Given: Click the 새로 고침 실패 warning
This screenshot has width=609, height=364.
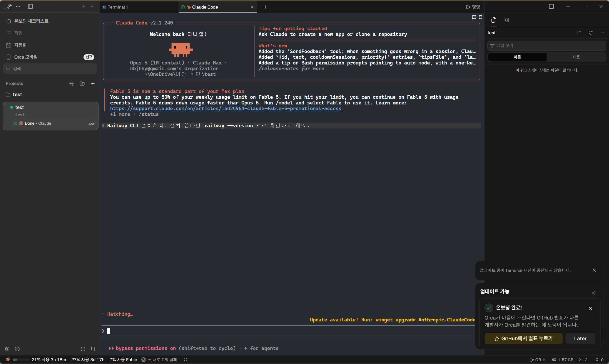Looking at the screenshot, I should (162, 359).
